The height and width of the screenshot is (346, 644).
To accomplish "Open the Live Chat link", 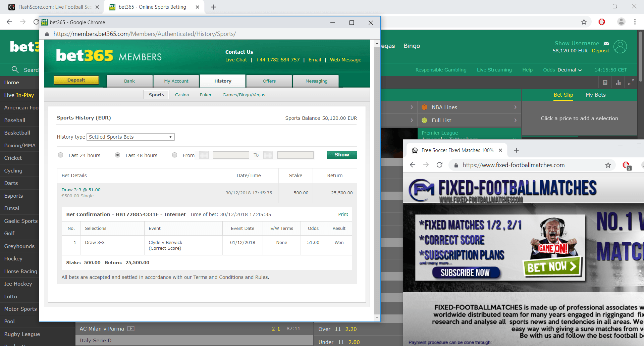I will click(x=236, y=60).
